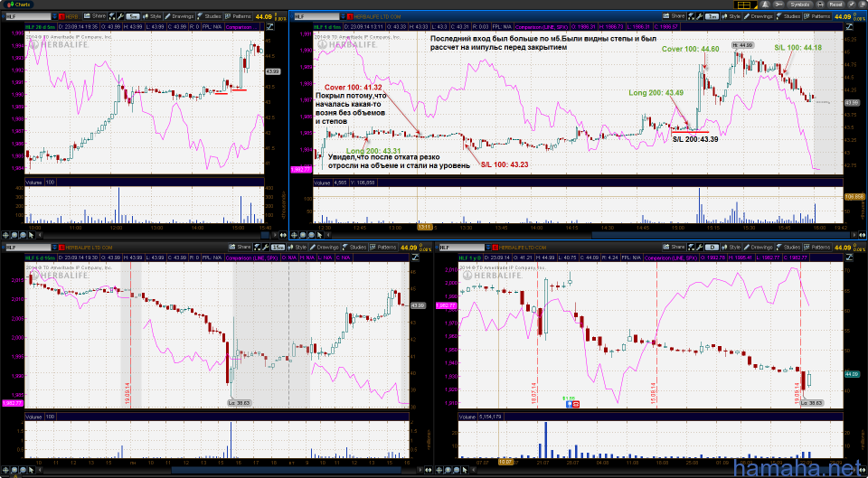
Task: Click Share in the daily chart toolbar
Action: click(674, 247)
